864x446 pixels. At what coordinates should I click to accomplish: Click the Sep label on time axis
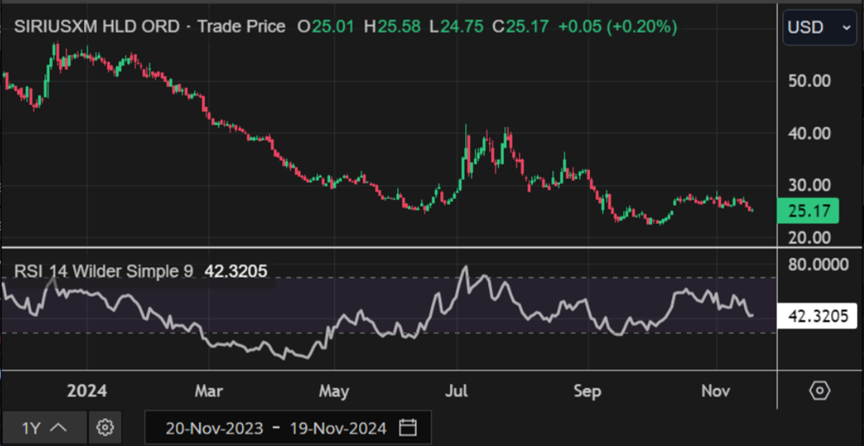point(587,391)
